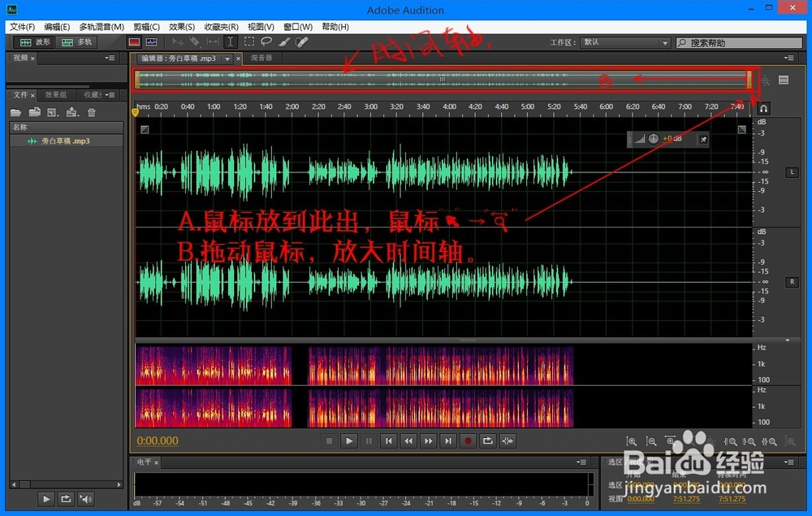Close the 编辑器 editor tab
812x516 pixels.
click(x=239, y=59)
